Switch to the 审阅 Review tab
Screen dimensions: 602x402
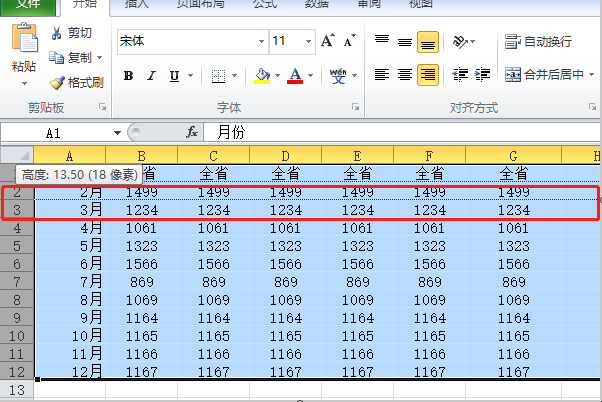tap(369, 5)
